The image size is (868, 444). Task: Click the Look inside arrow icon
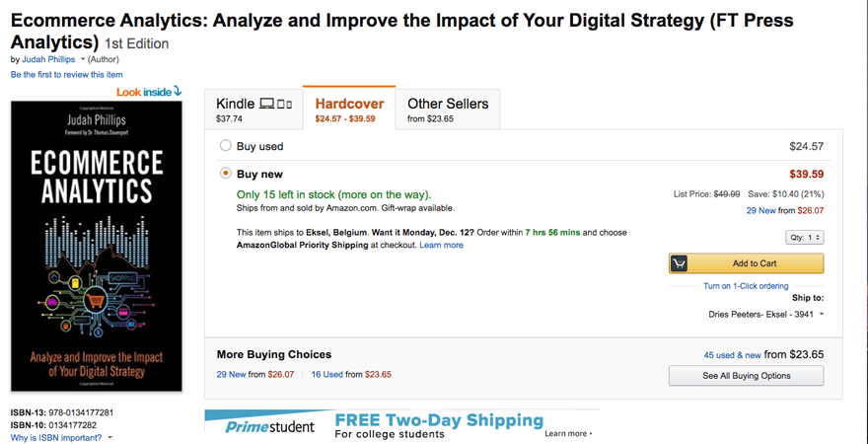coord(178,92)
